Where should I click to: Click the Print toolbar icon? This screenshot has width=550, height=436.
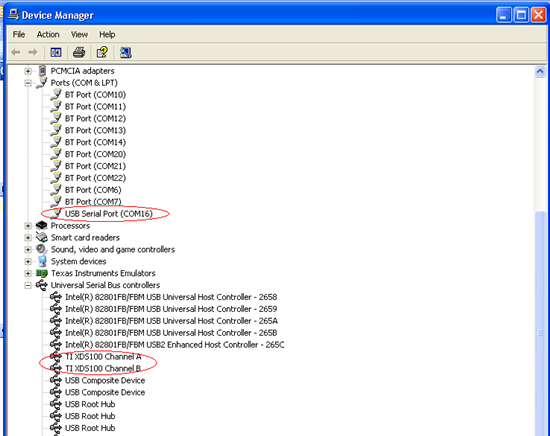(79, 53)
